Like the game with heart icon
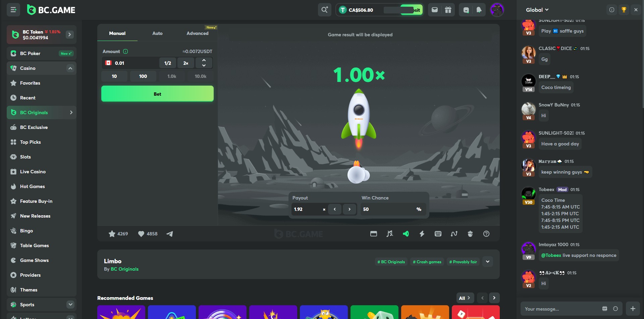This screenshot has height=319, width=644. point(141,234)
